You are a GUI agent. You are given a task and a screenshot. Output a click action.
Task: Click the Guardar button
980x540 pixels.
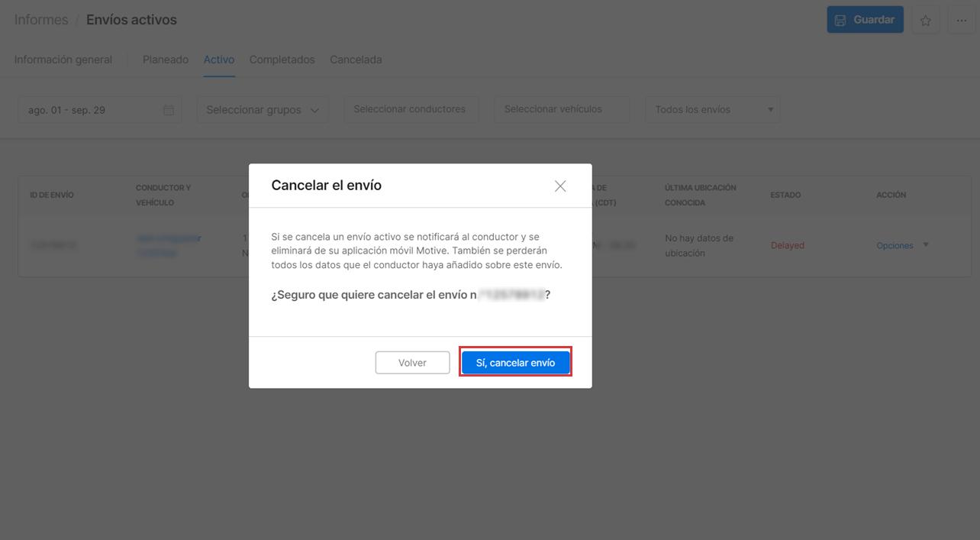pyautogui.click(x=865, y=20)
